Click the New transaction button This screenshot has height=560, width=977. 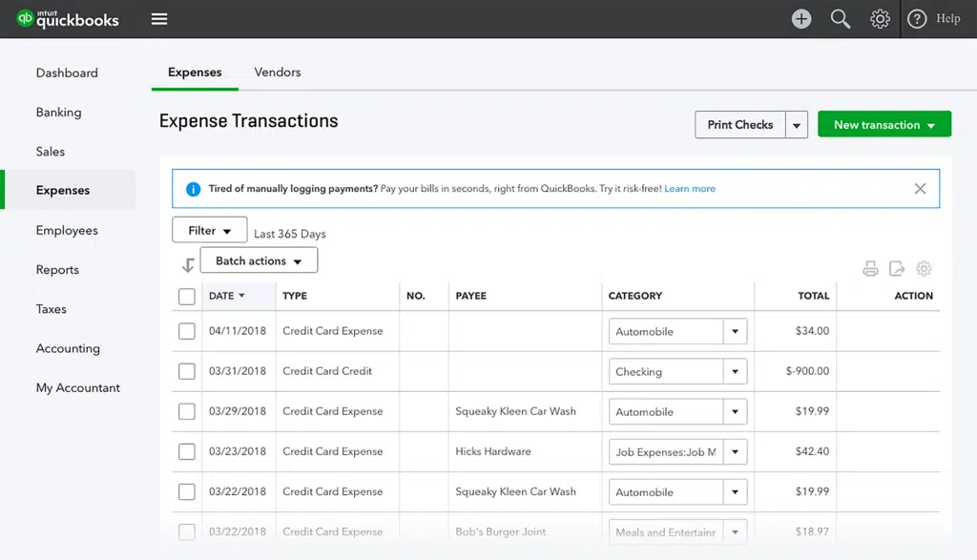tap(884, 125)
